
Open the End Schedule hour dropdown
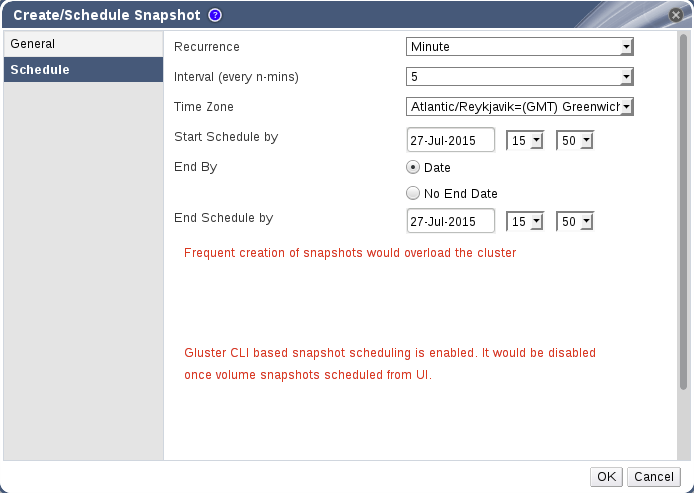click(x=524, y=221)
